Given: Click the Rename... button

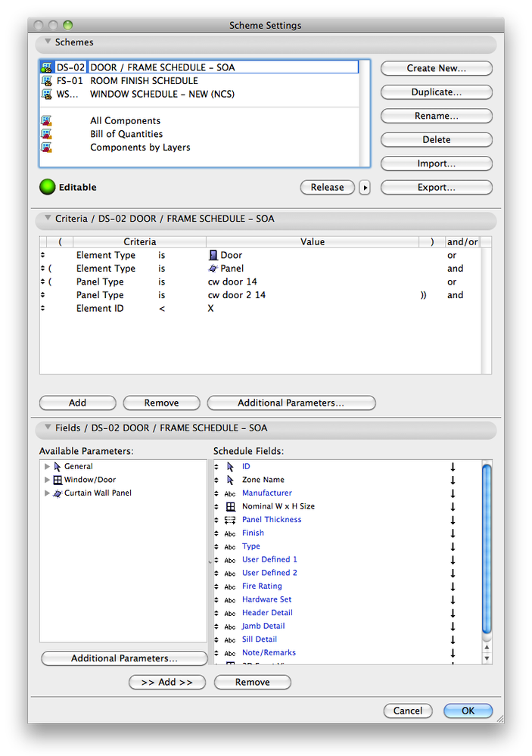Looking at the screenshot, I should pyautogui.click(x=437, y=116).
